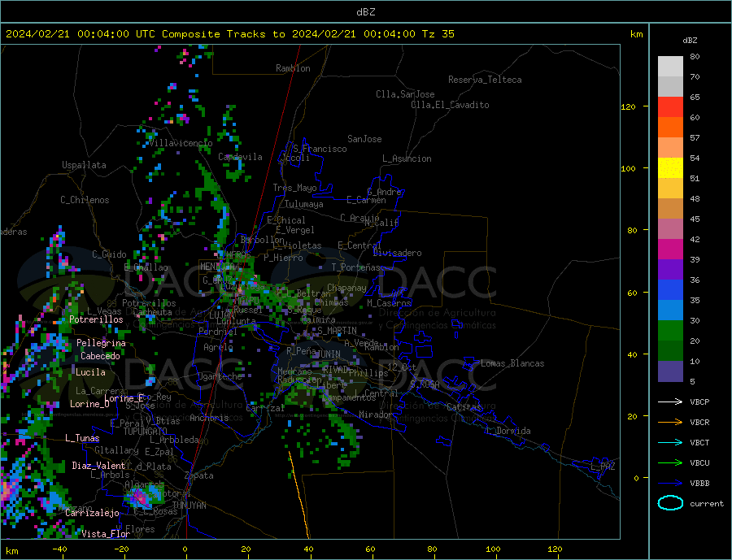Screen dimensions: 732x560
Task: Click the VBCT legend label
Action: (x=699, y=442)
